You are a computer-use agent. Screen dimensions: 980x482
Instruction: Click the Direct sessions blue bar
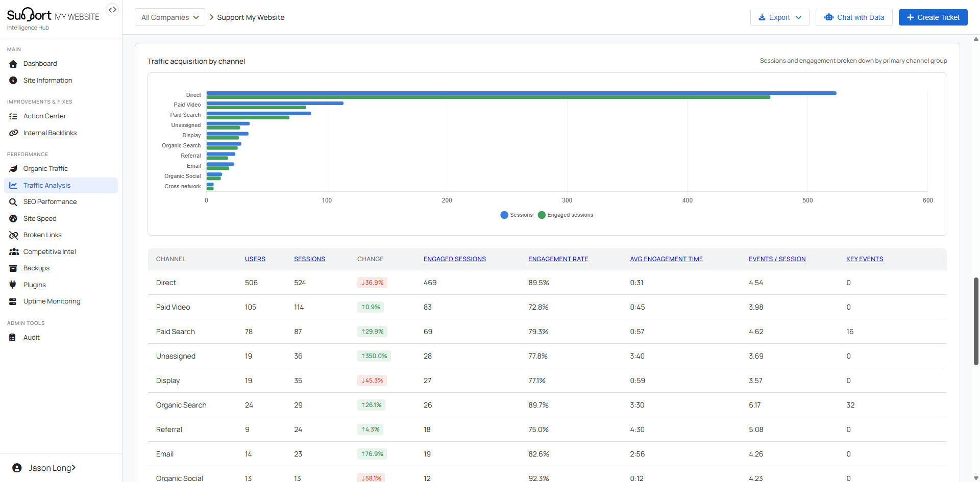pyautogui.click(x=521, y=93)
